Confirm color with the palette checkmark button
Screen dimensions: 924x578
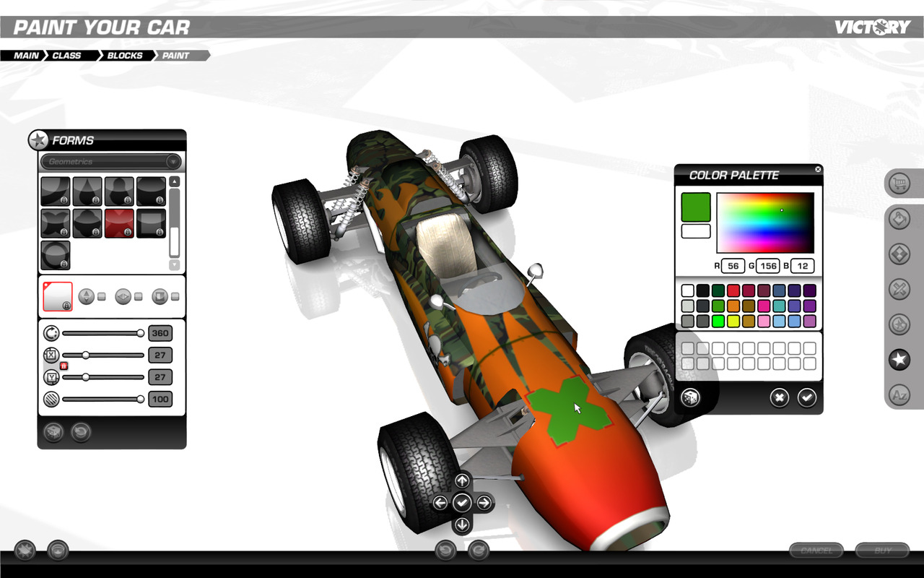(x=806, y=397)
